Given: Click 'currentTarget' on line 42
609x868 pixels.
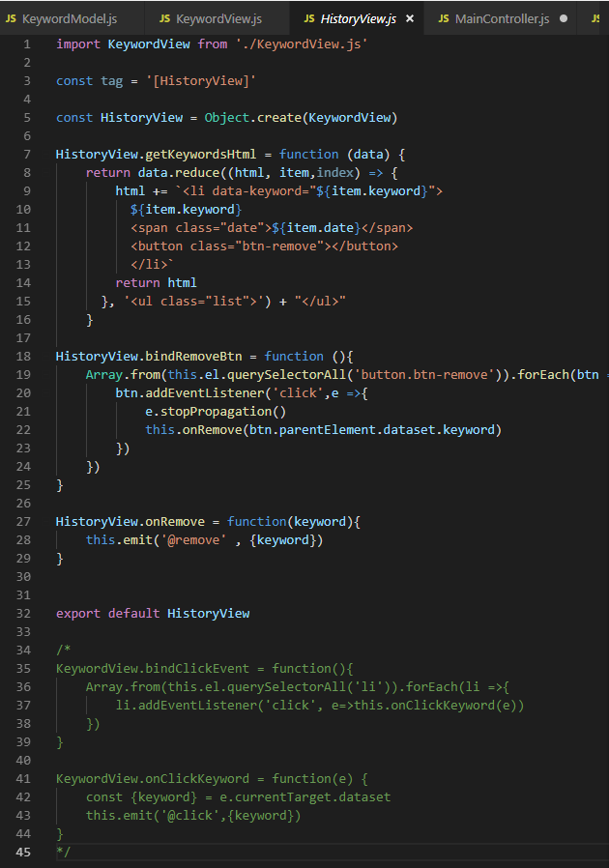Looking at the screenshot, I should pos(283,797).
